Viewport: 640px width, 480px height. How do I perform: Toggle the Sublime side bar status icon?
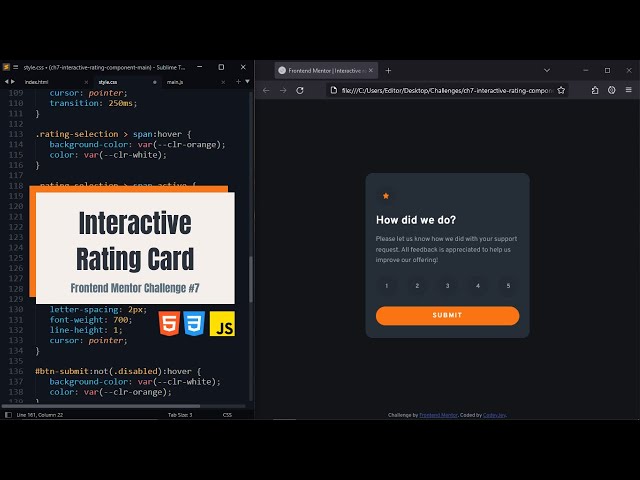[x=8, y=415]
